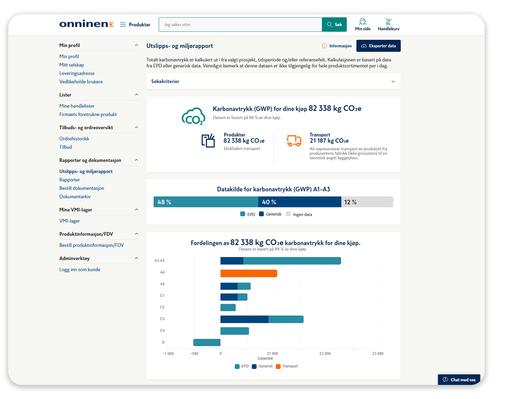Toggle EPD legend swatch below bar chart
Screen dimensions: 532x399
237,366
